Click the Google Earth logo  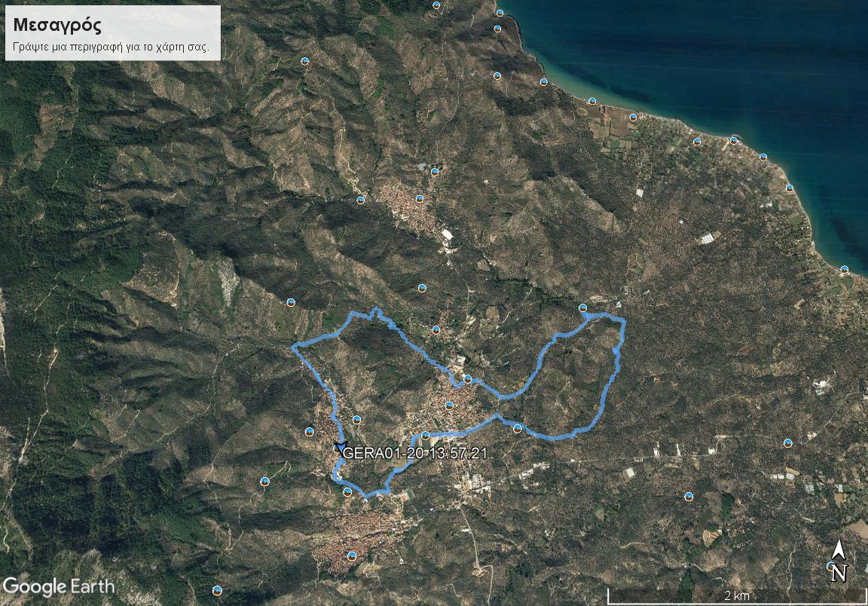[x=58, y=586]
